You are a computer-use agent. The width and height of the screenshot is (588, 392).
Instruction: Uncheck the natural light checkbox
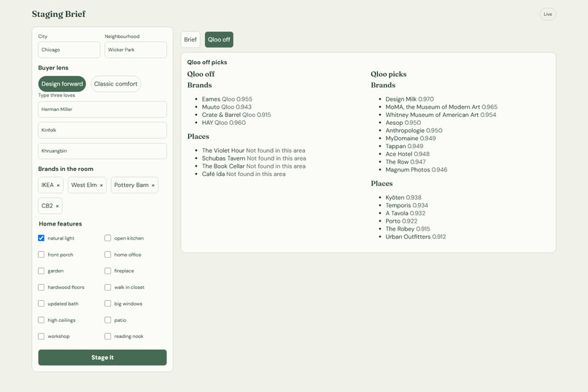[42, 238]
